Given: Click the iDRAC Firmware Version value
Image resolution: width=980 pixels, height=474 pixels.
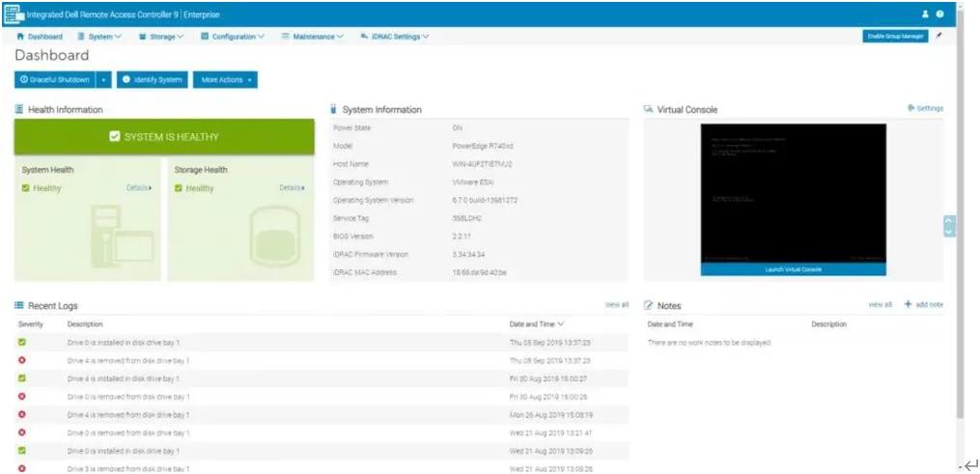Looking at the screenshot, I should 468,254.
